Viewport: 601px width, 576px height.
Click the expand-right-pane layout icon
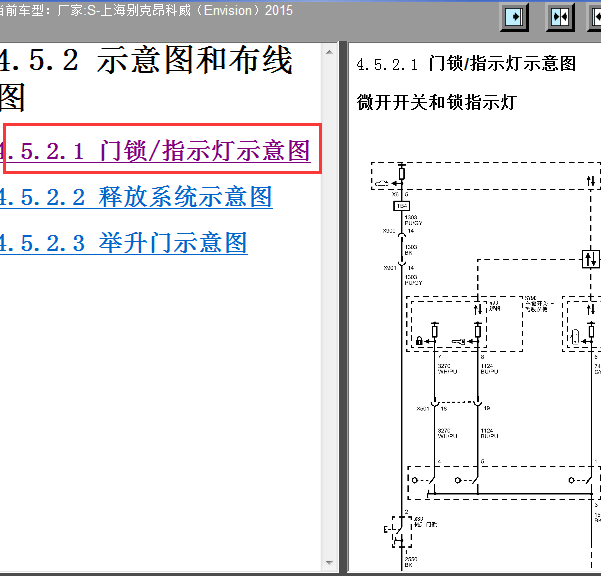click(595, 17)
